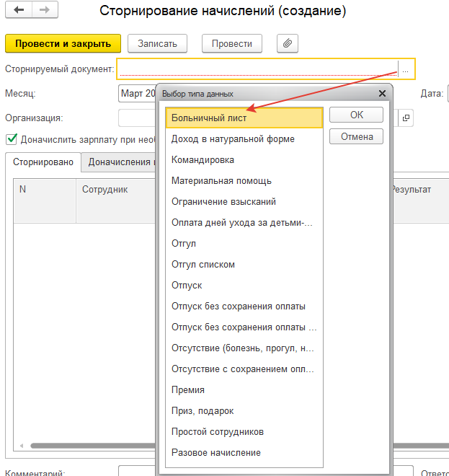Click the Сотрудник column header
Image resolution: width=449 pixels, height=476 pixels.
point(116,201)
